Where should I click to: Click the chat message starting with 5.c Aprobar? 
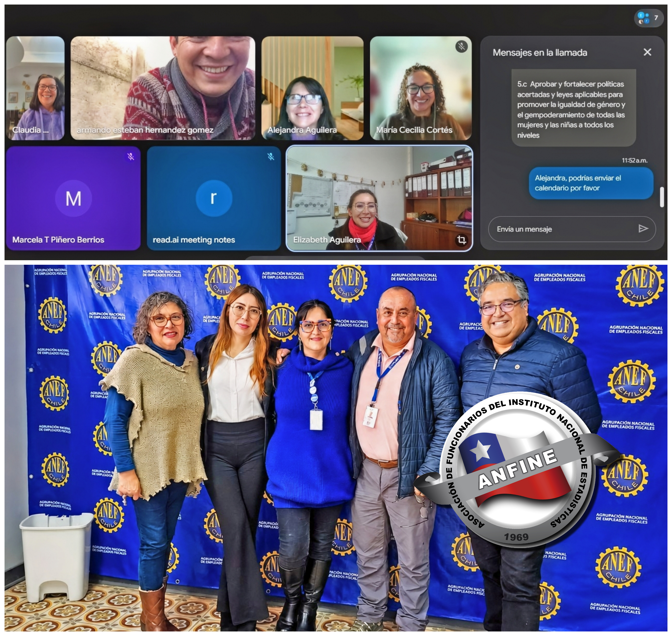tap(573, 108)
